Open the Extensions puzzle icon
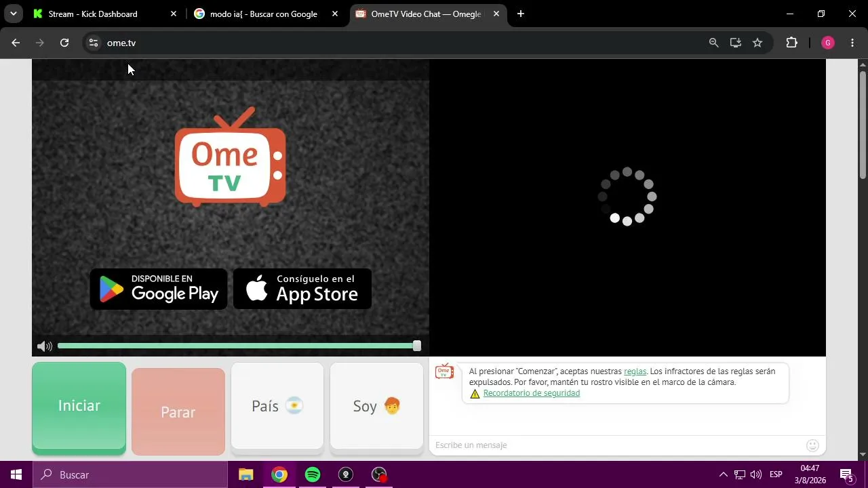Screen dimensions: 868x488 click(791, 43)
